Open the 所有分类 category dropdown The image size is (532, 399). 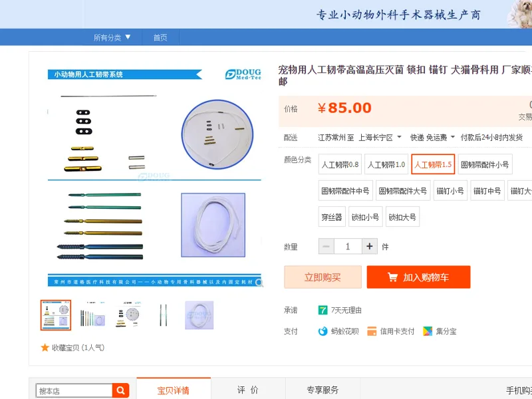pos(112,37)
